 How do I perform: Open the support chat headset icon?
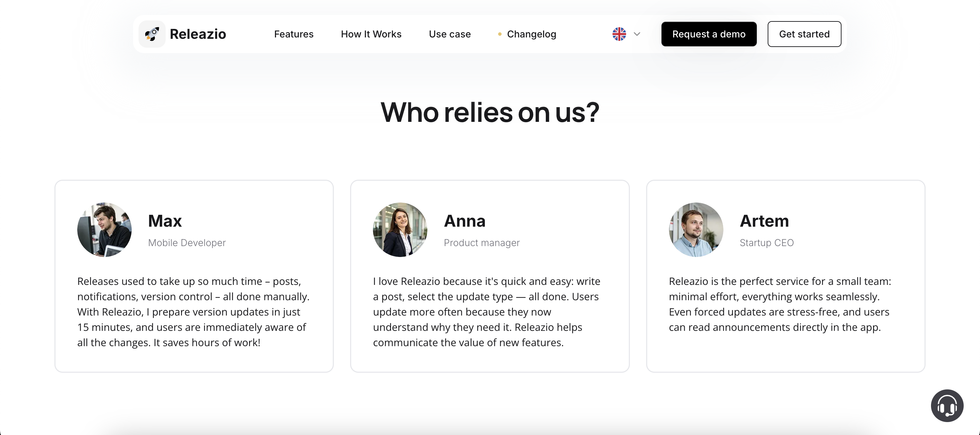pyautogui.click(x=947, y=405)
